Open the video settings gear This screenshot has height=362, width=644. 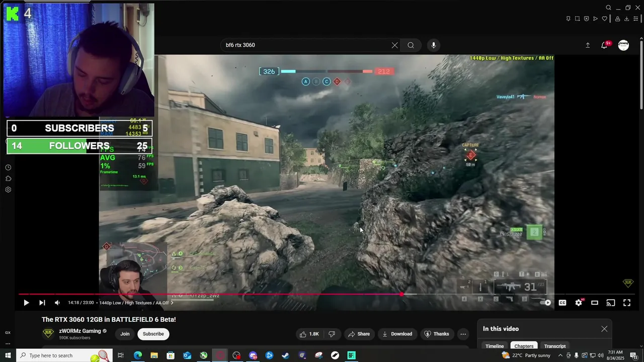pyautogui.click(x=579, y=303)
